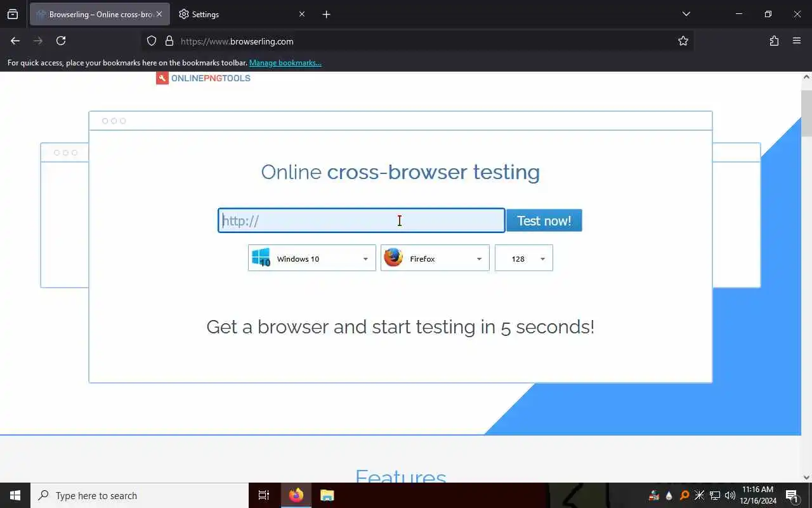Open the network tray icon

point(714,495)
